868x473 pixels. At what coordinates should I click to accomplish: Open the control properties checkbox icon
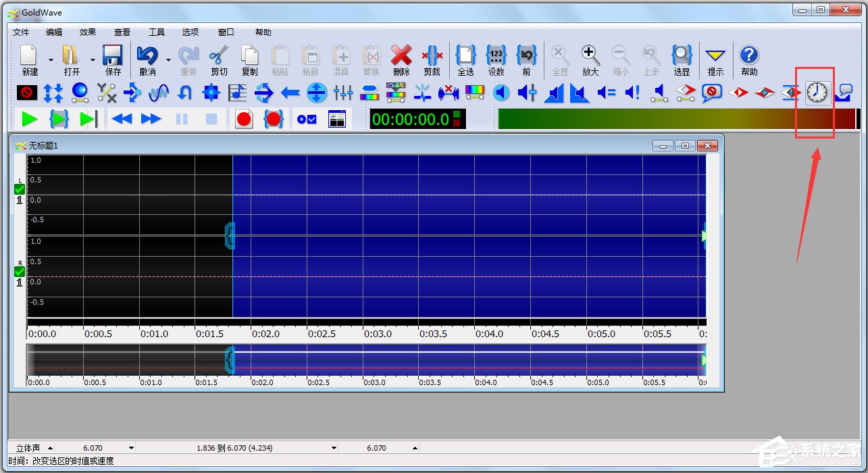[x=307, y=120]
